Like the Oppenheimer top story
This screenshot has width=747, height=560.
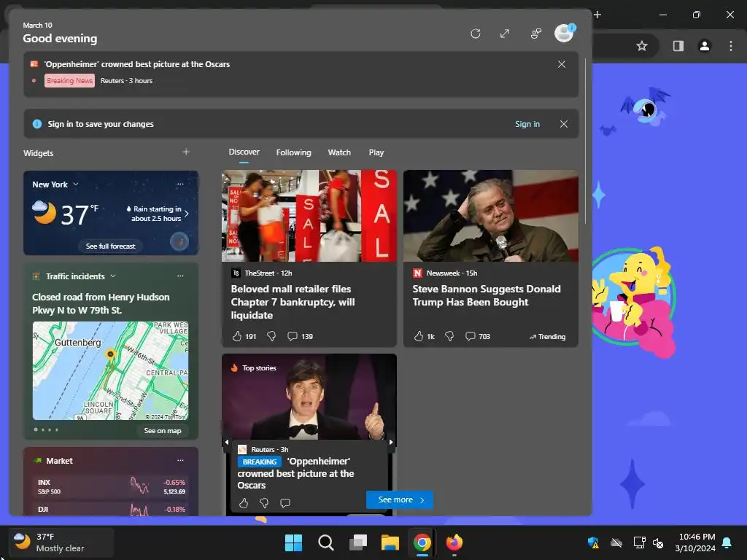click(244, 503)
